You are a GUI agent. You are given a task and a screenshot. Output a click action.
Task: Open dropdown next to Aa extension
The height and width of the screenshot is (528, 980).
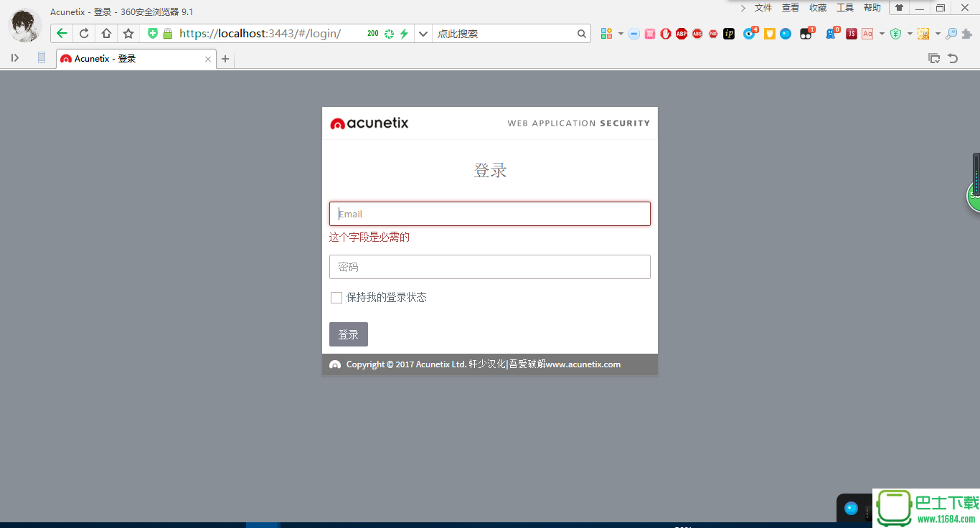(882, 34)
